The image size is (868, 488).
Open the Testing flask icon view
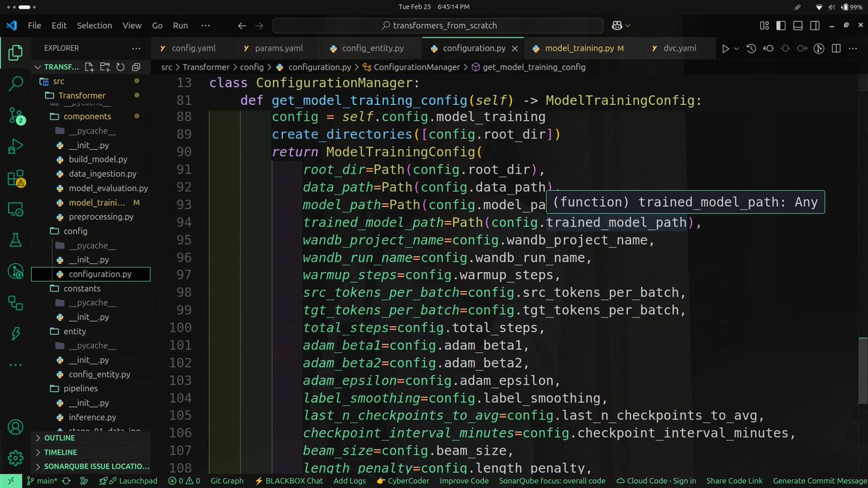tap(15, 240)
